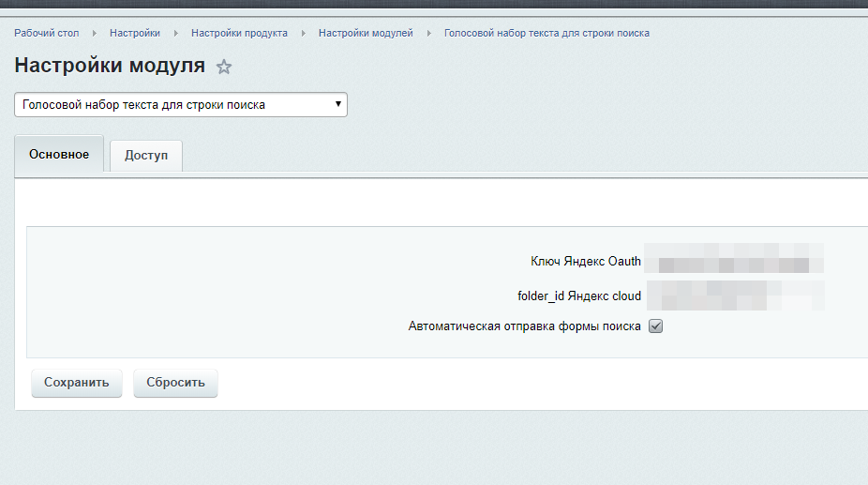This screenshot has width=868, height=485.
Task: Click the arrow after Настройки breadcrumb
Action: click(x=176, y=34)
